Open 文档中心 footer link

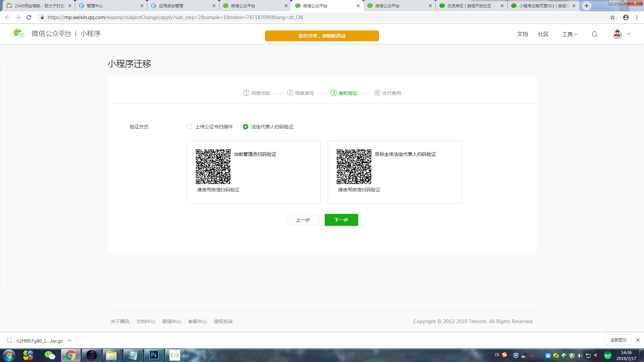click(146, 321)
